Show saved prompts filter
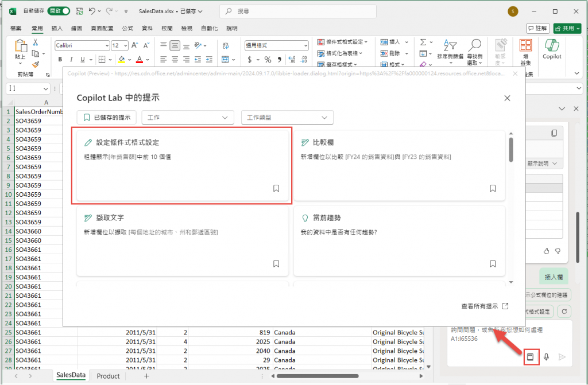Viewport: 588px width, 385px height. click(x=106, y=118)
